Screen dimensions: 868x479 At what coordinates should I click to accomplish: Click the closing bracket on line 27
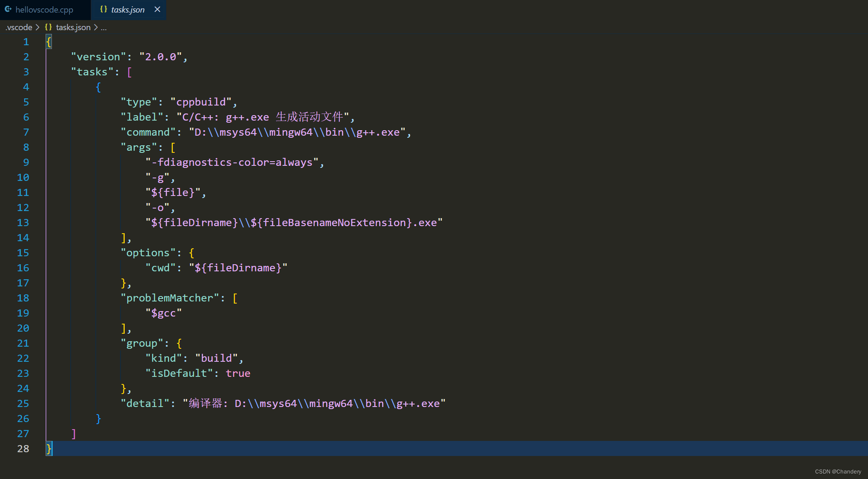(x=74, y=434)
